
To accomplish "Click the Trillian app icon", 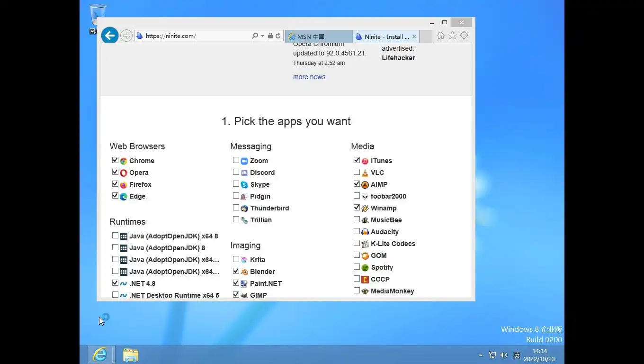I will (244, 220).
